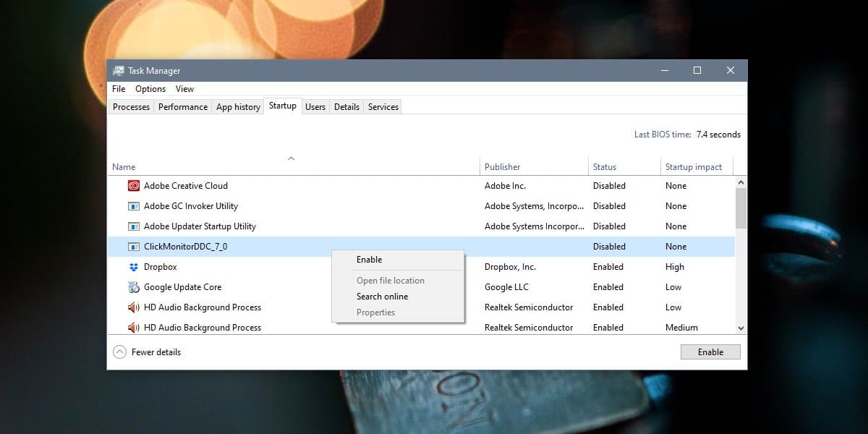Choose Enable in the context menu
Image resolution: width=868 pixels, height=434 pixels.
(x=398, y=260)
